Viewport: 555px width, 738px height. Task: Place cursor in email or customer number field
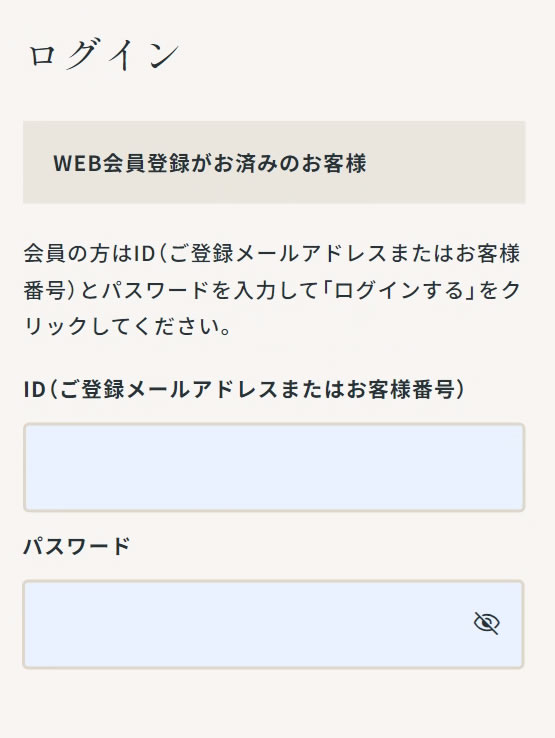pos(274,467)
